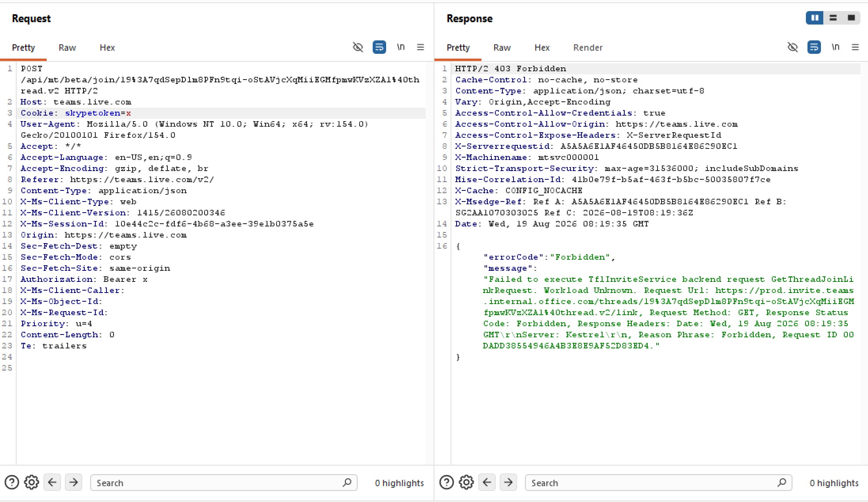
Task: Open the Request panel hamburger menu
Action: 420,48
